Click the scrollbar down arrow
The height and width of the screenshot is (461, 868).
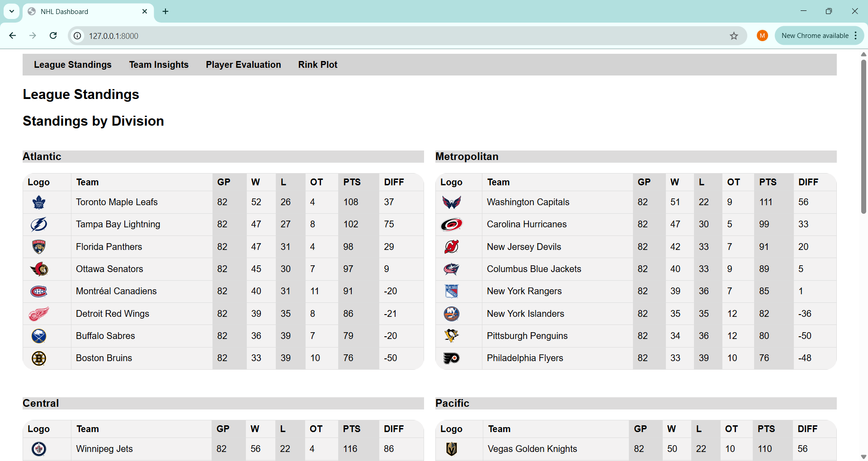point(863,456)
